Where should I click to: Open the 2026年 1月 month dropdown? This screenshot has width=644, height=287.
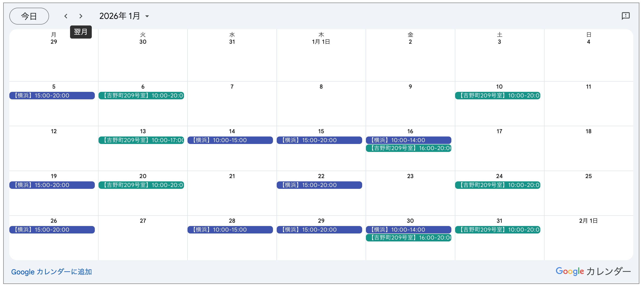(x=124, y=16)
